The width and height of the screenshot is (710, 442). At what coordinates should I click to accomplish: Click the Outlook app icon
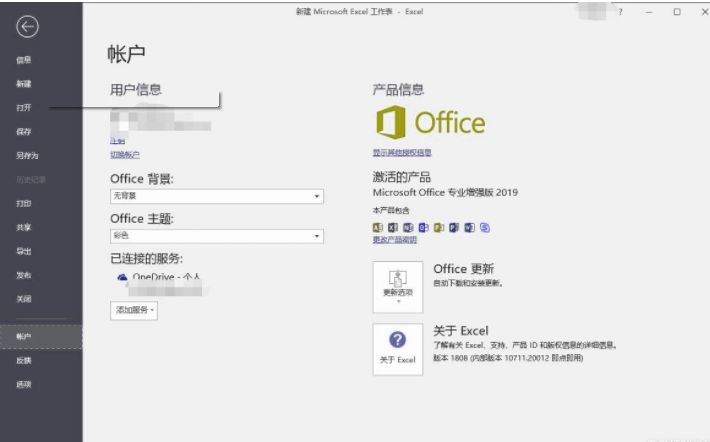(423, 227)
